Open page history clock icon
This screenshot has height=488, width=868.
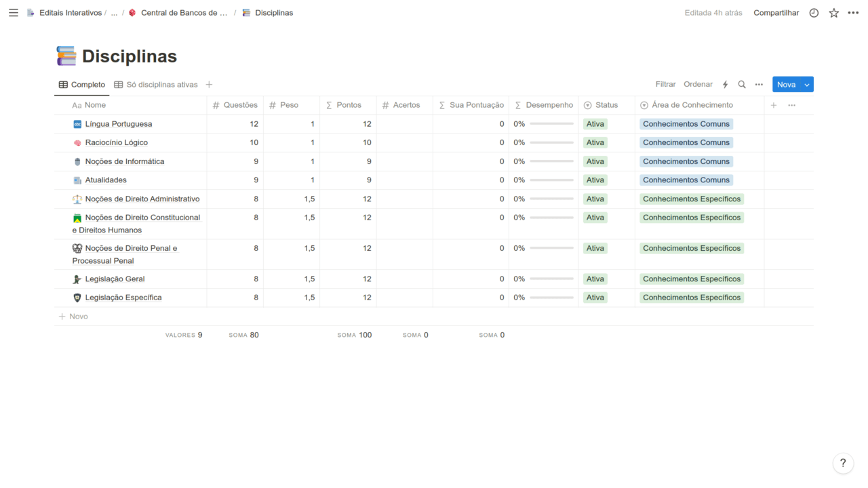(x=814, y=13)
